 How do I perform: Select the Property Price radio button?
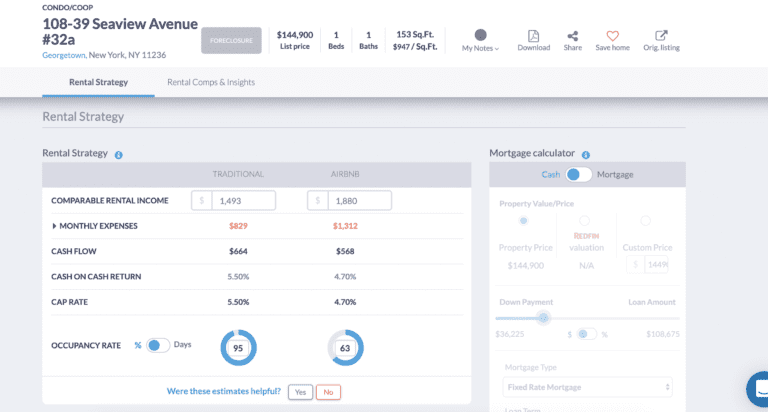point(523,220)
